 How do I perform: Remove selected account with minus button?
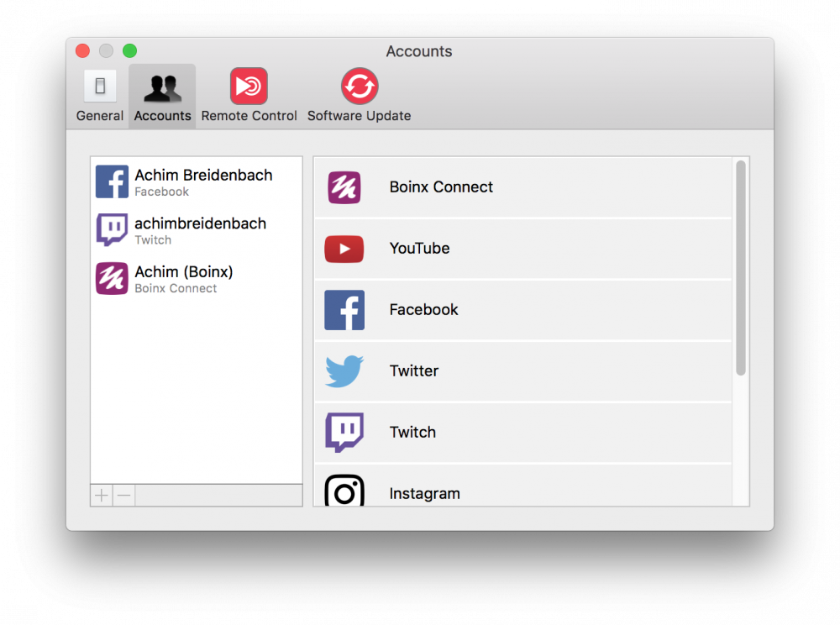click(123, 496)
